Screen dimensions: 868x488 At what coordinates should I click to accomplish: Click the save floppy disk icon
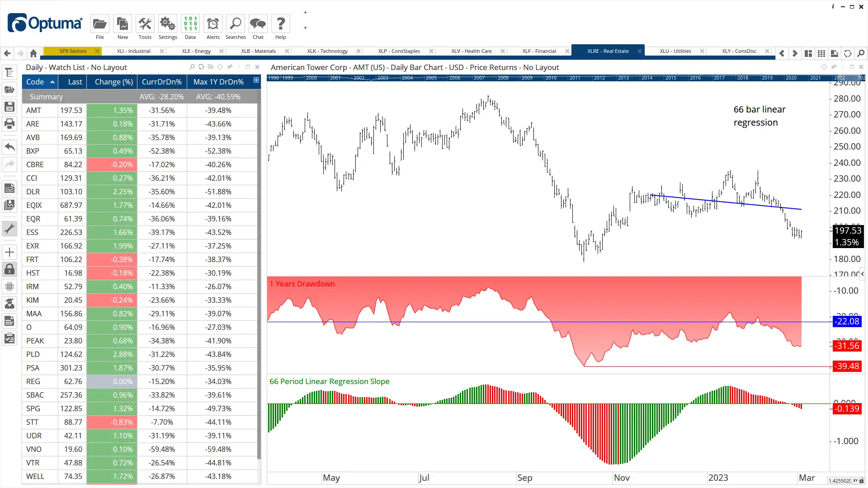tap(9, 107)
